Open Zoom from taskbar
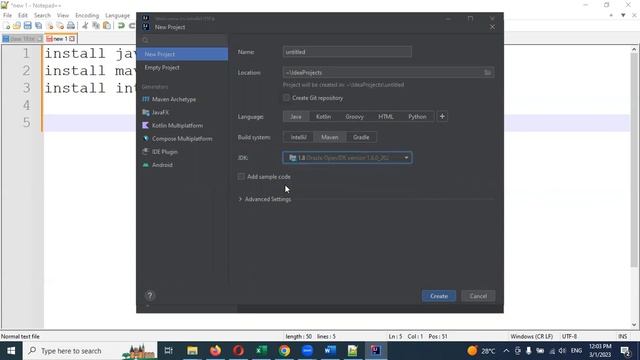 point(307,351)
